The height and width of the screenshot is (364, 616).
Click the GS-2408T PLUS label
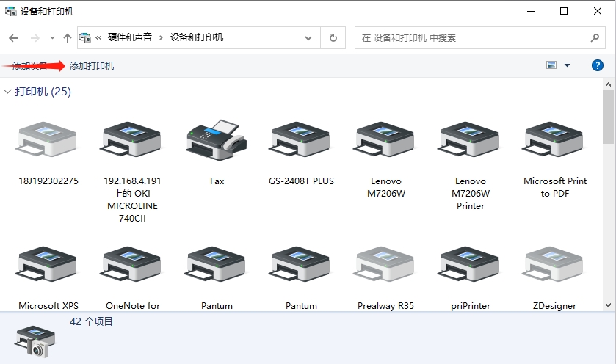(x=301, y=181)
